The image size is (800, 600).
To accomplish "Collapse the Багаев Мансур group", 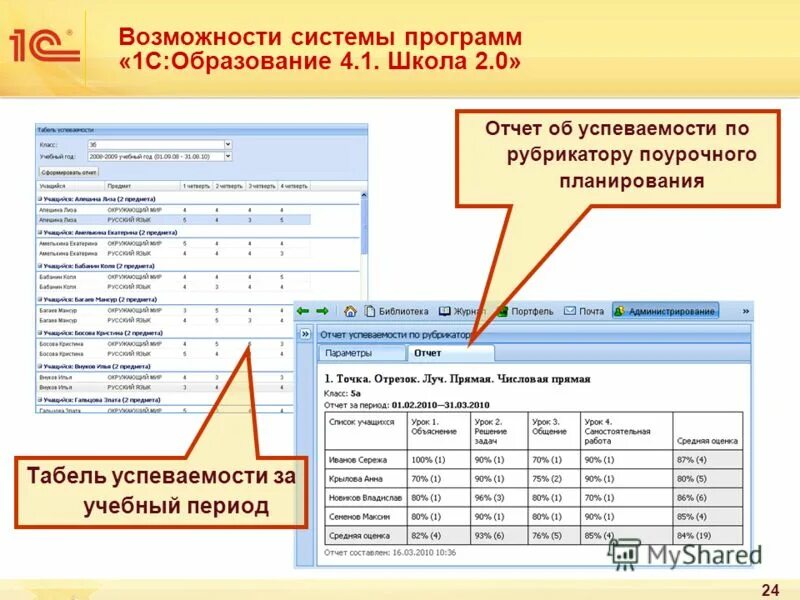I will (40, 299).
